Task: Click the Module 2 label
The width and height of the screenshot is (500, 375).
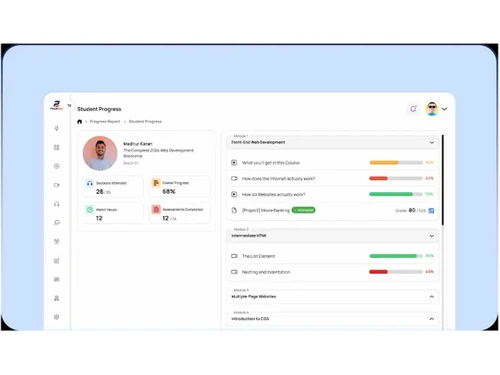Action: (241, 230)
